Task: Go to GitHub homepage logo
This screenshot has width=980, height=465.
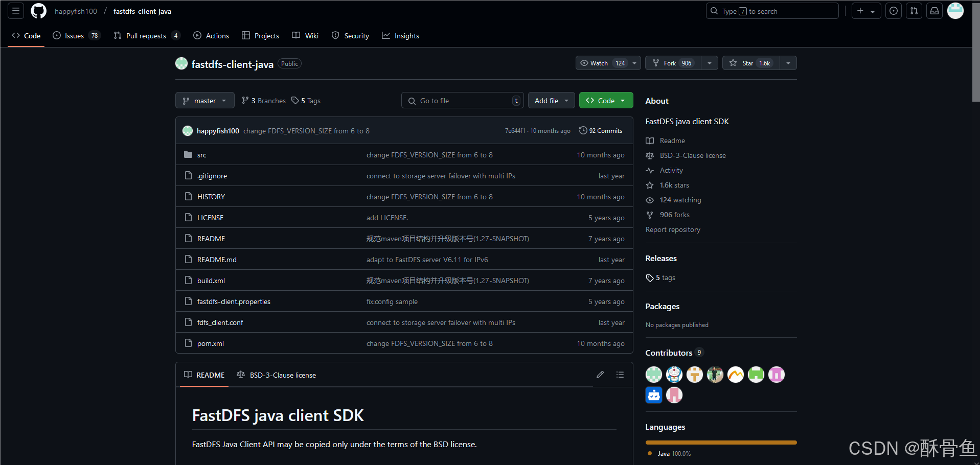Action: click(38, 11)
